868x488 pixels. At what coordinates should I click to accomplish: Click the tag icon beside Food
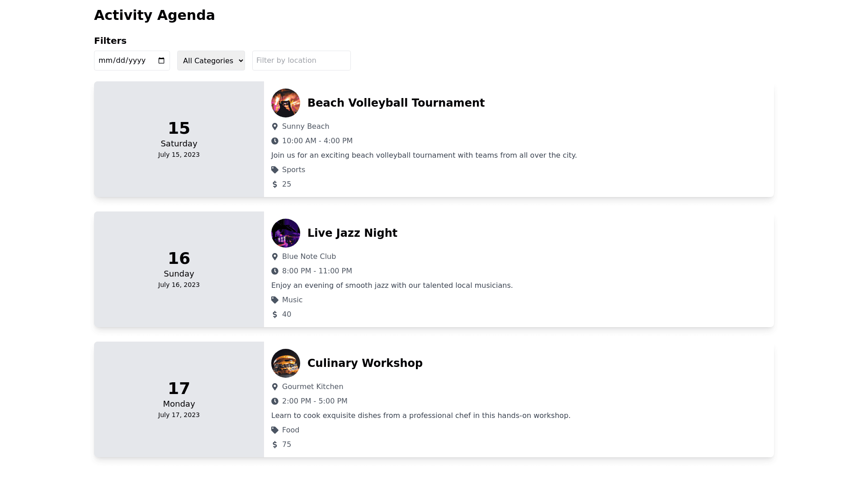275,430
